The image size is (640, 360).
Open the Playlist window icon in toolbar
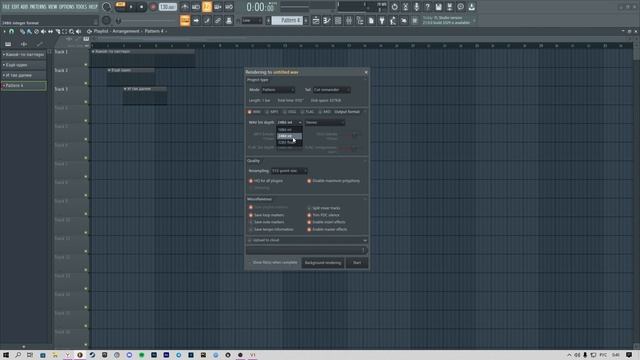[316, 20]
